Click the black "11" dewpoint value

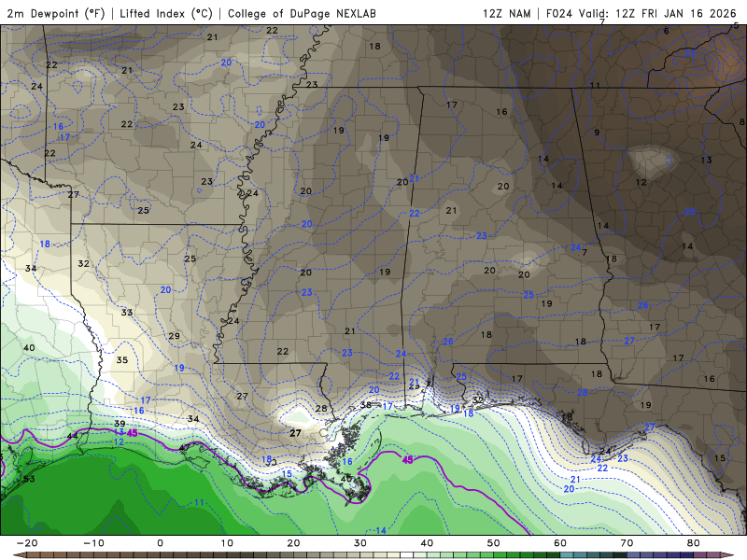point(595,85)
